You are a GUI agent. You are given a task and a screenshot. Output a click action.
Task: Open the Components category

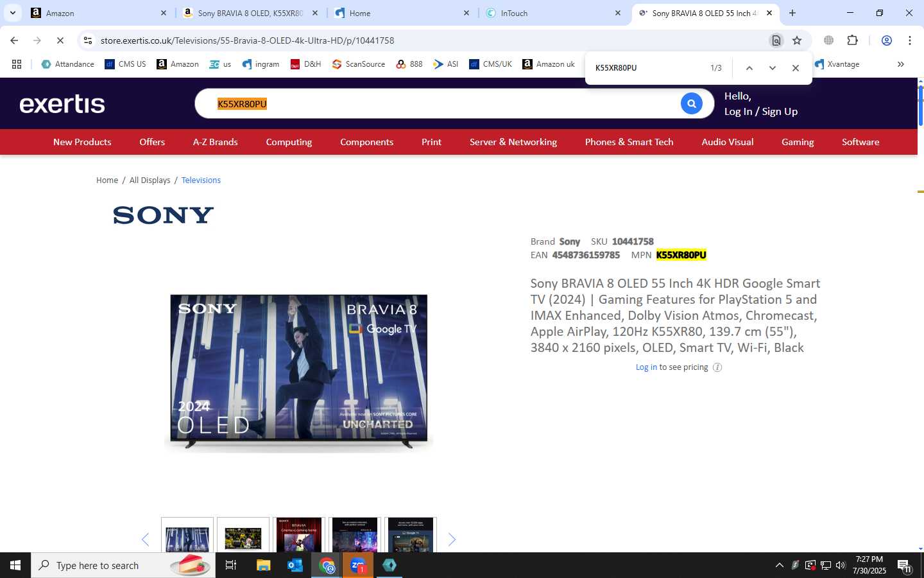(366, 142)
